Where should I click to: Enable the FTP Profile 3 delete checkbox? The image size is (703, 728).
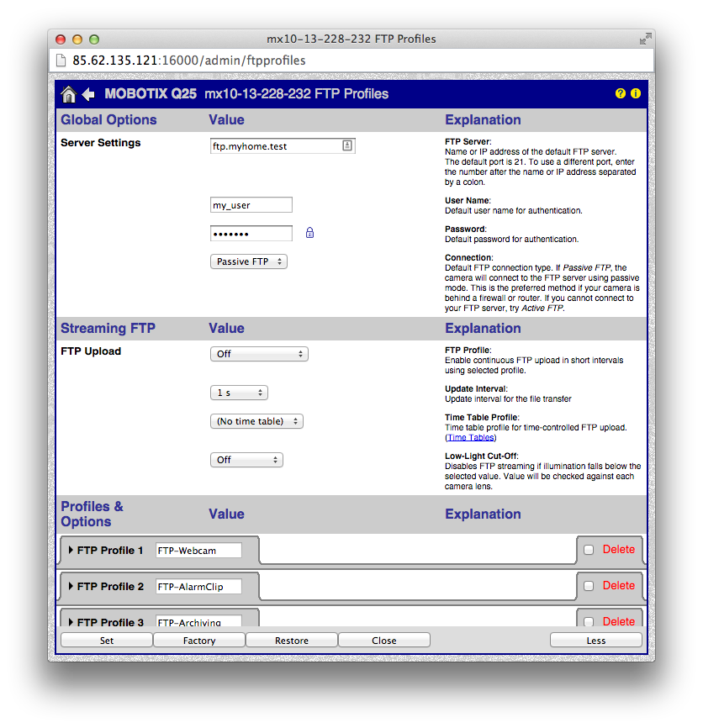pyautogui.click(x=589, y=622)
